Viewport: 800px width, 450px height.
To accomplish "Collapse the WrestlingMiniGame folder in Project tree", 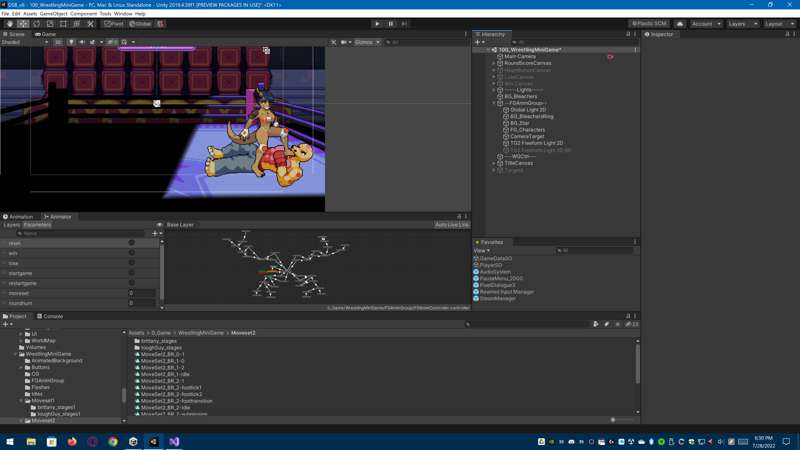I will click(x=15, y=354).
